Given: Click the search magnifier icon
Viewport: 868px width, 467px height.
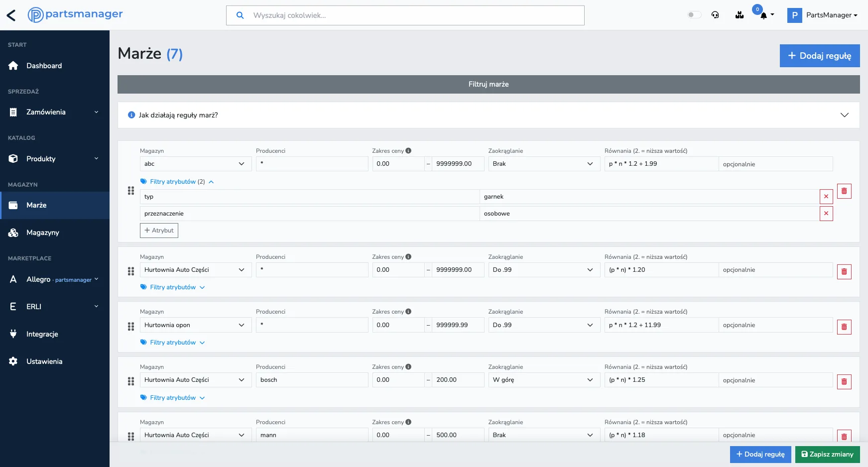Looking at the screenshot, I should [x=240, y=15].
